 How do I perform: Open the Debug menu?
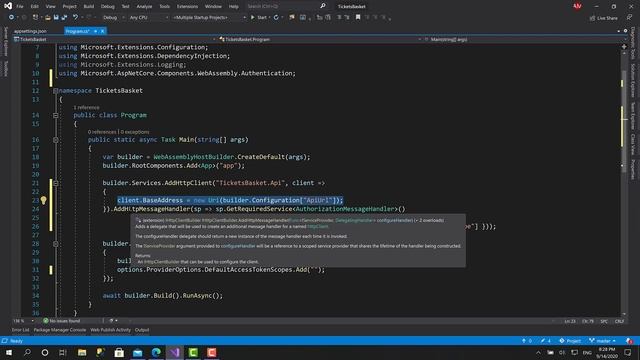click(108, 7)
